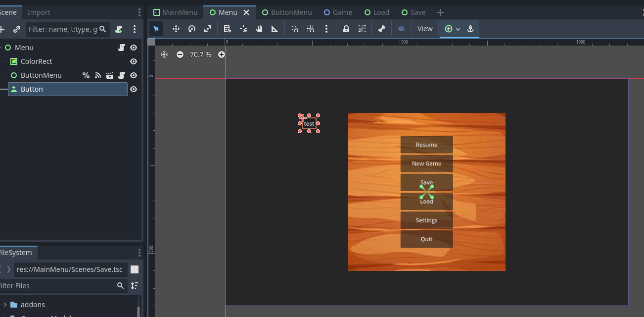This screenshot has height=317, width=644.
Task: Click the Resume button in the canvas
Action: 426,145
